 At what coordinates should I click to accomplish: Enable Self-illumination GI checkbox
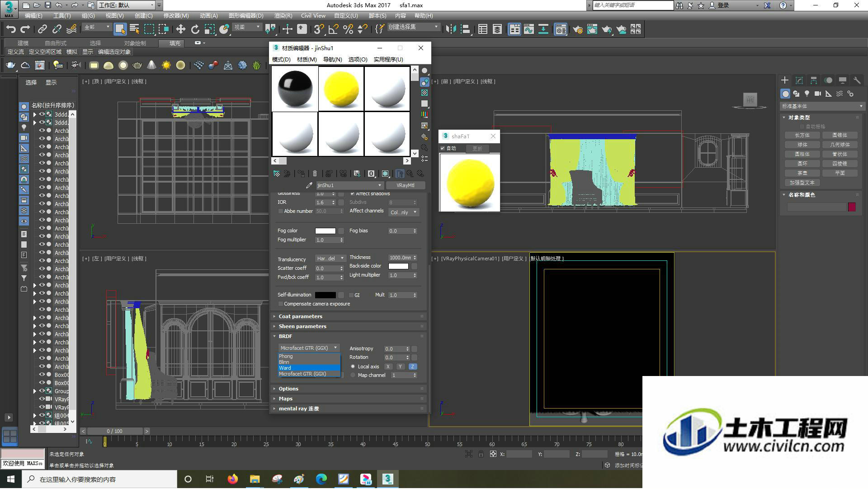(351, 295)
